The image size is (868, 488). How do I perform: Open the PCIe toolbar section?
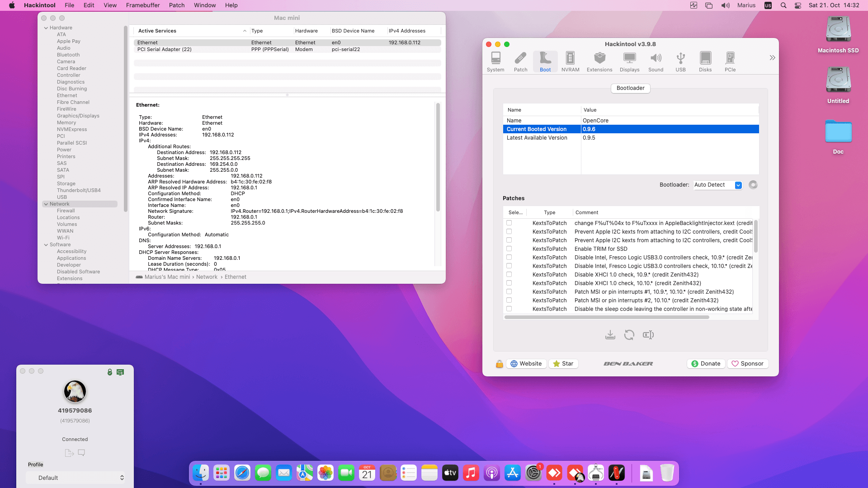pyautogui.click(x=730, y=61)
